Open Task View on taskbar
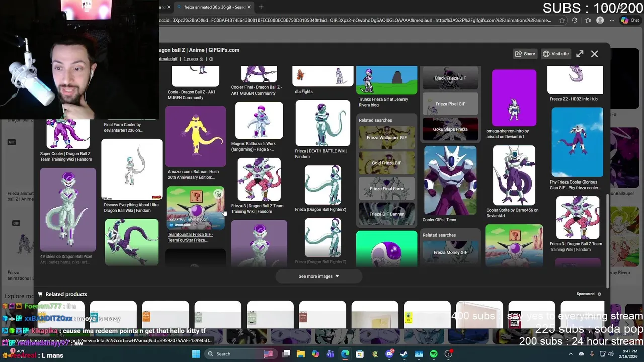Image resolution: width=644 pixels, height=362 pixels. tap(286, 354)
